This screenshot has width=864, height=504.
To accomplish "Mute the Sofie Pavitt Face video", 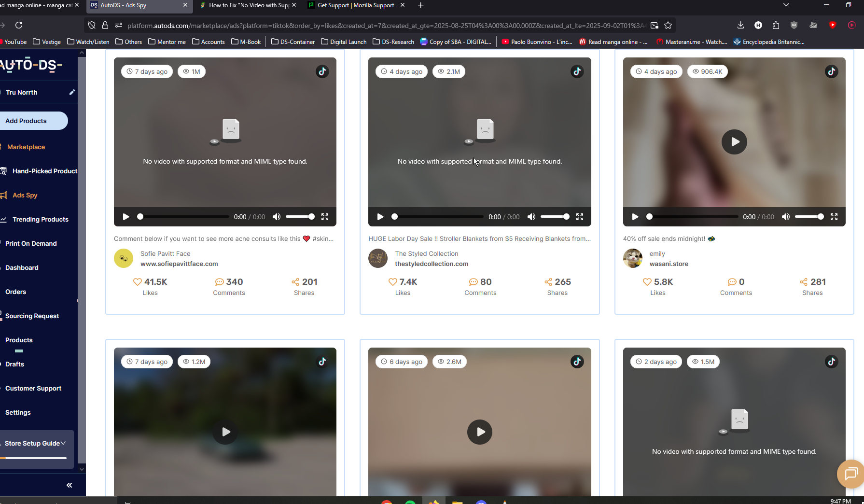I will click(277, 217).
